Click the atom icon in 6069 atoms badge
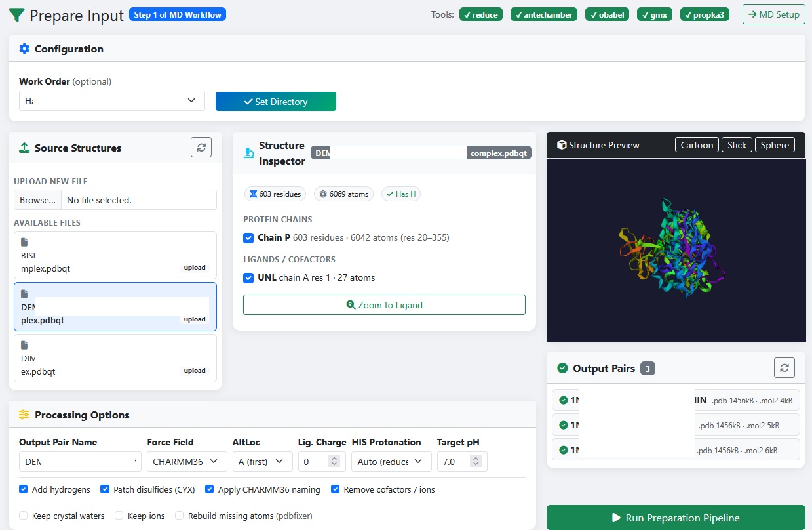Image resolution: width=812 pixels, height=530 pixels. pyautogui.click(x=323, y=194)
